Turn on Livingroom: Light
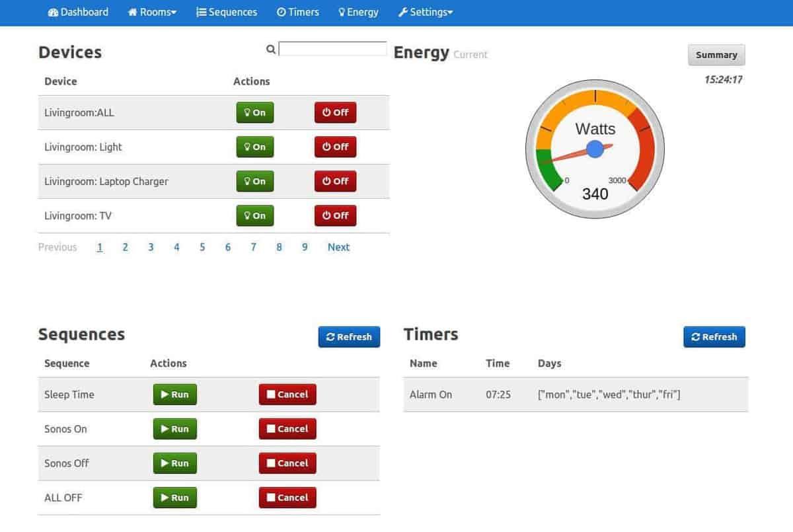The height and width of the screenshot is (532, 793). [x=254, y=147]
